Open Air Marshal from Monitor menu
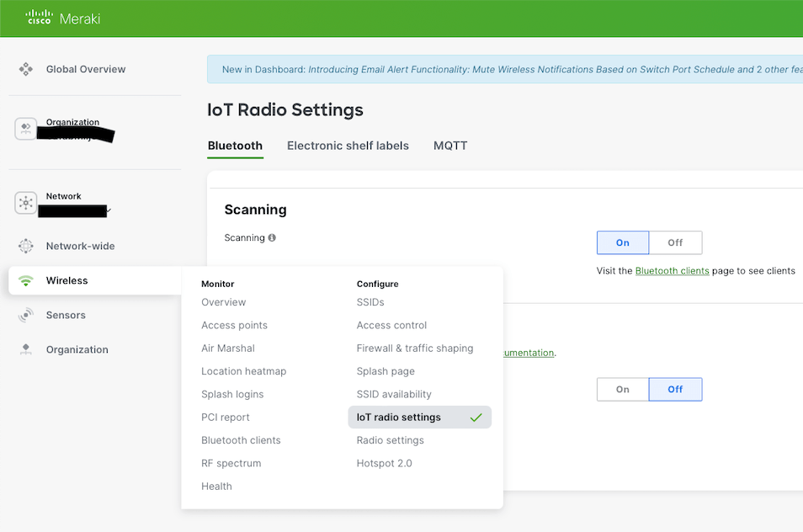Viewport: 803px width, 532px height. coord(227,348)
